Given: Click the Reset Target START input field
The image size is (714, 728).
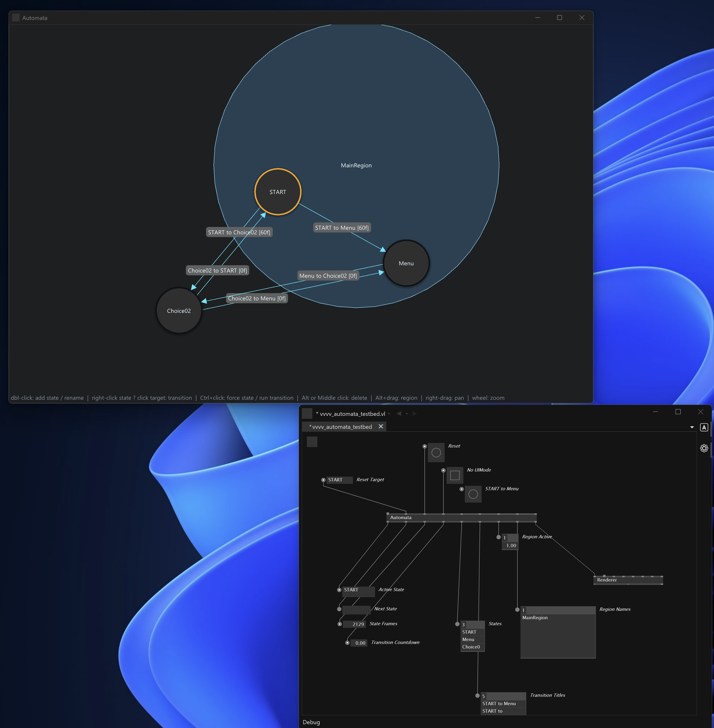Looking at the screenshot, I should (339, 480).
